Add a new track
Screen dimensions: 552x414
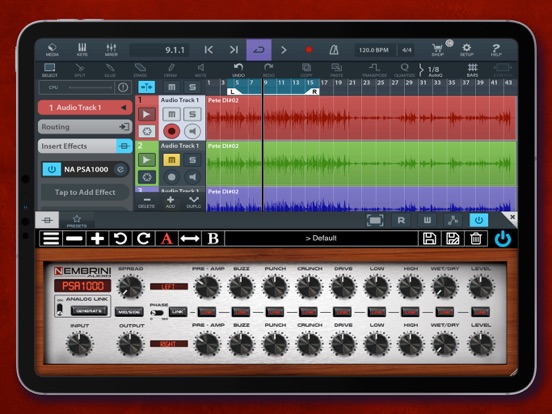click(x=170, y=202)
